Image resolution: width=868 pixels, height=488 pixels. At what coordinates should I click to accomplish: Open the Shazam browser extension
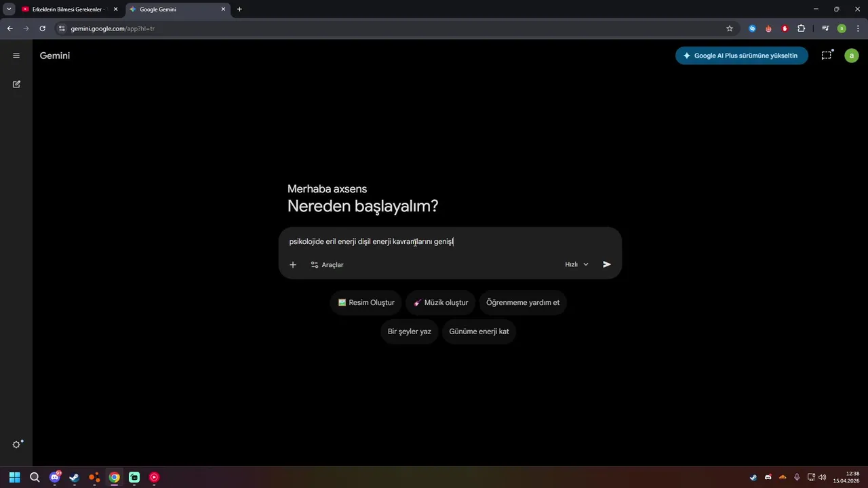tap(752, 28)
